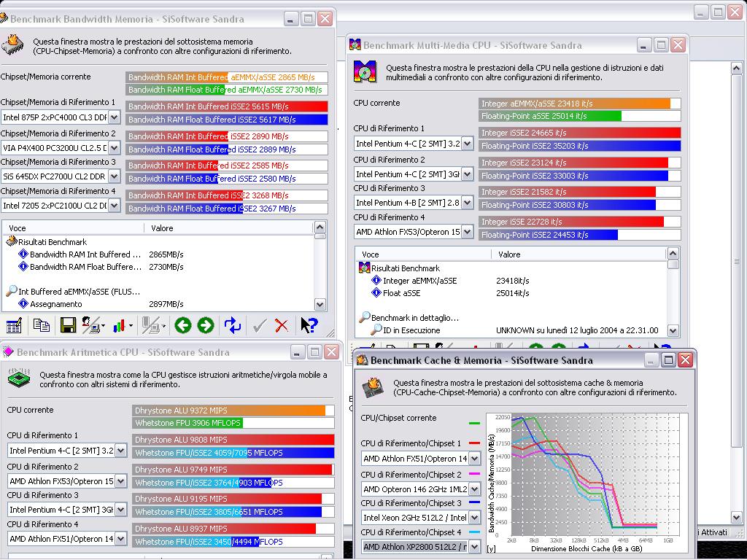Open Multi-Media Intel Pentium 4-B 2.8 dropdown
Screen dimensions: 747x560
468,203
